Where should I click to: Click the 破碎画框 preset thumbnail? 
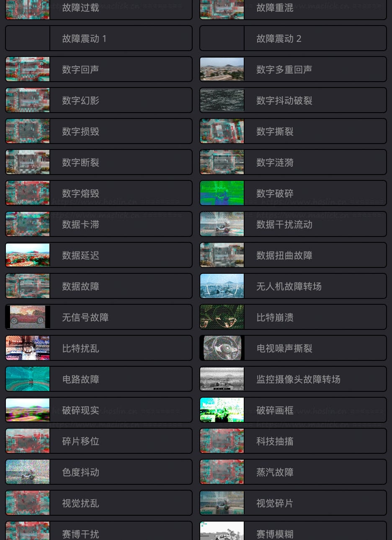click(222, 410)
